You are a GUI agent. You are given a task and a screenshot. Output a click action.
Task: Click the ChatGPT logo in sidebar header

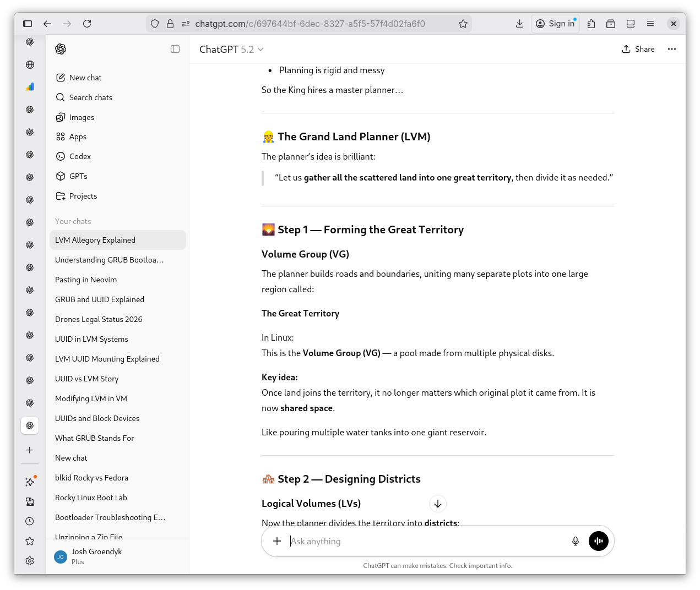[x=61, y=49]
